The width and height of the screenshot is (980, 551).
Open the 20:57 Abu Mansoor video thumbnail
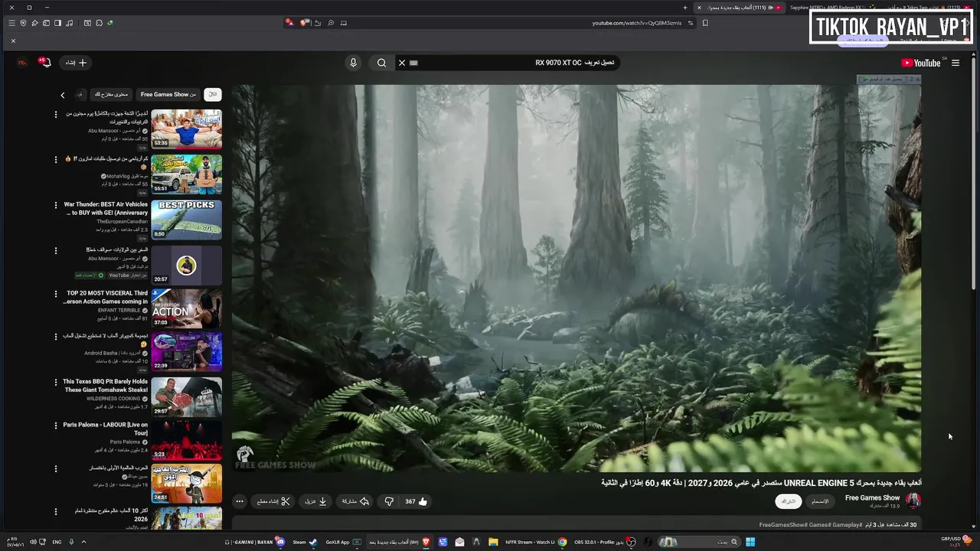pyautogui.click(x=186, y=265)
